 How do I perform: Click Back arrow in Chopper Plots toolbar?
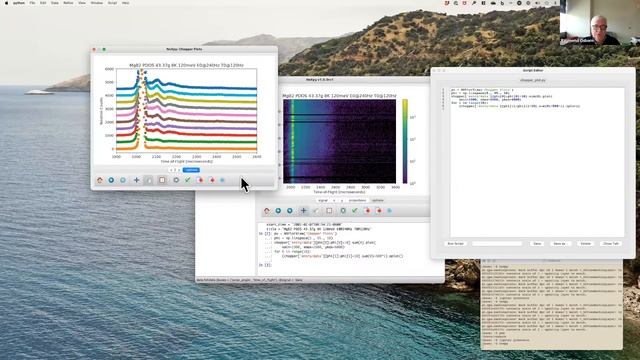tap(111, 180)
